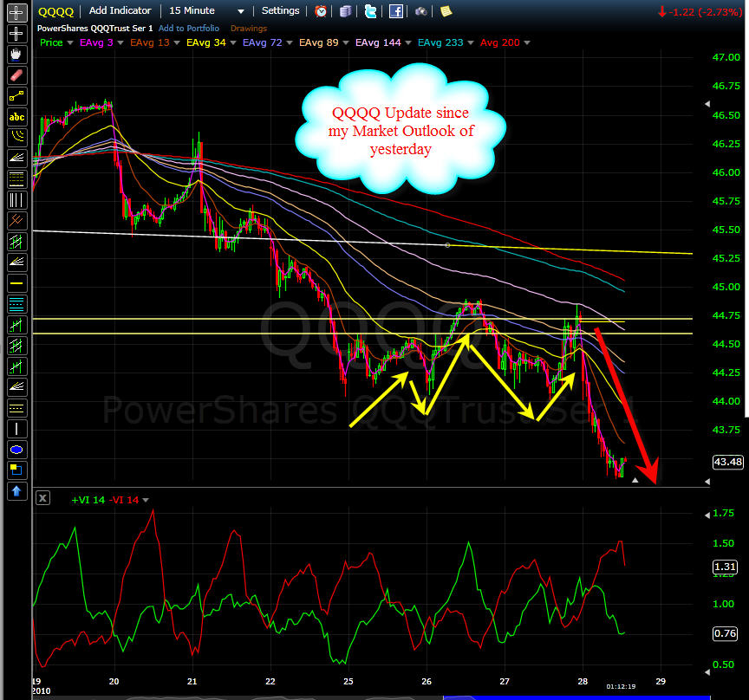This screenshot has width=749, height=700.
Task: Click the 43.48 current price marker
Action: click(x=727, y=462)
